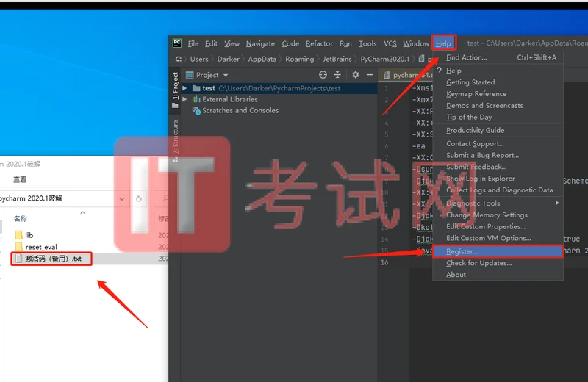Open the Code menu
This screenshot has height=382, width=588.
(x=290, y=43)
